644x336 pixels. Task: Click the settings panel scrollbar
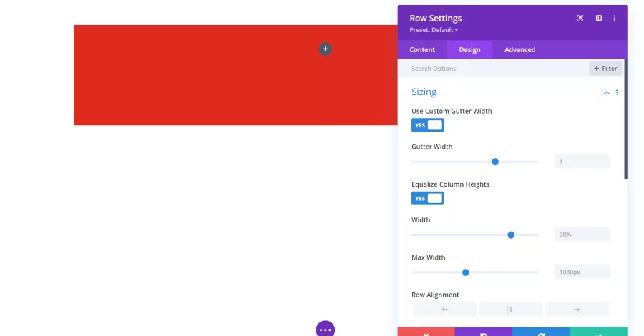point(625,119)
